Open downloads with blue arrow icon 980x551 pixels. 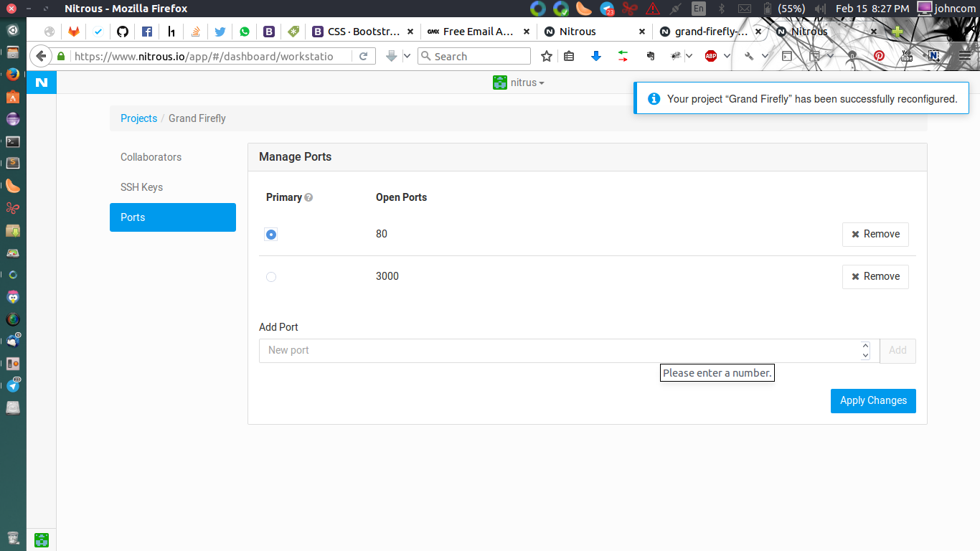[595, 56]
